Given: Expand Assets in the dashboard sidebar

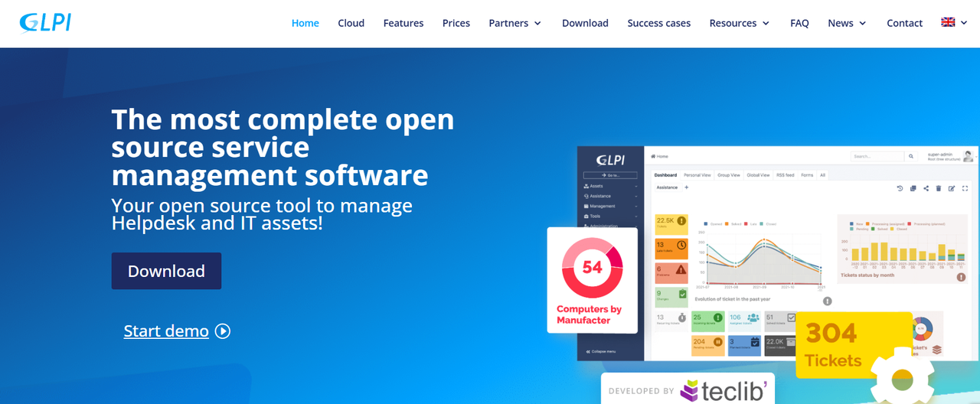Looking at the screenshot, I should point(610,186).
